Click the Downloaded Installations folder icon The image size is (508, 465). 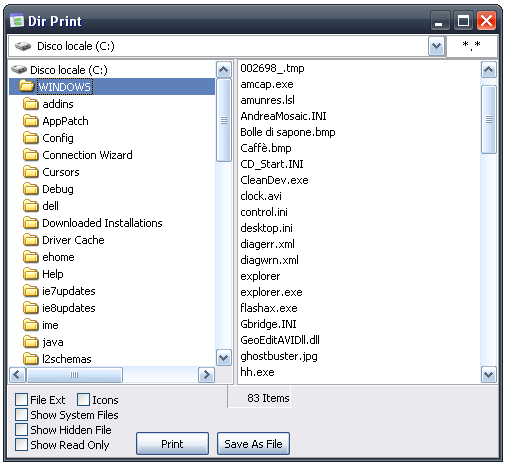coord(31,223)
